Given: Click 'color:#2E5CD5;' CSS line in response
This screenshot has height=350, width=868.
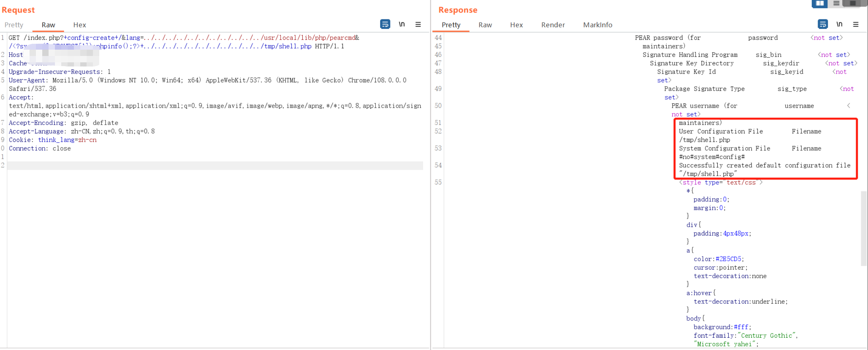Looking at the screenshot, I should [x=719, y=259].
